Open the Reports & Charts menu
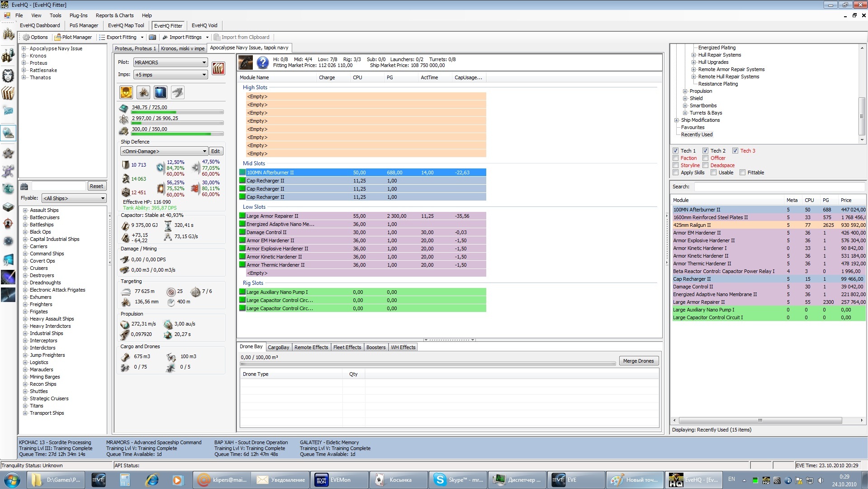 pyautogui.click(x=114, y=15)
